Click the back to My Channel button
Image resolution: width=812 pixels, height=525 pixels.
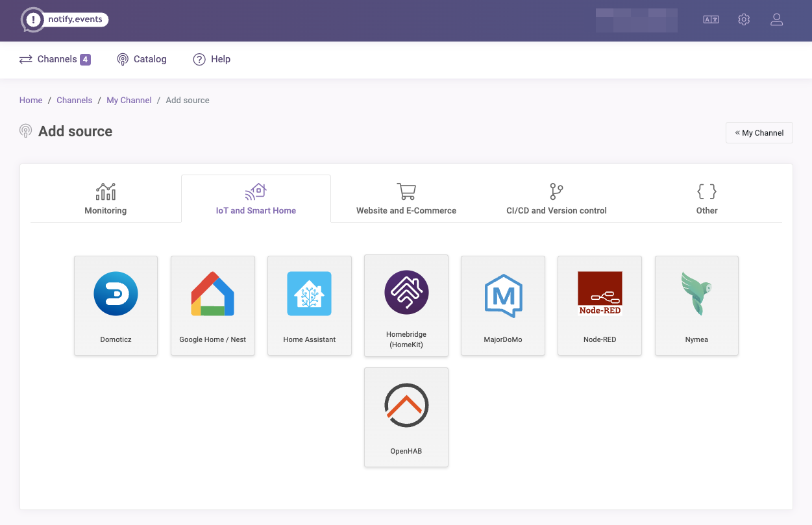click(x=759, y=132)
